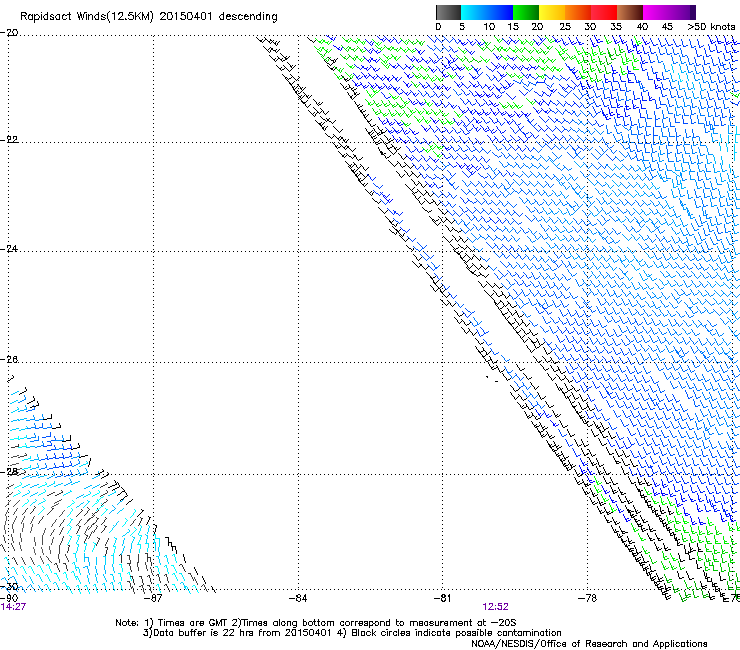This screenshot has width=740, height=650.
Task: Click the title text Rapidscat Winds(12.5KM)
Action: click(87, 17)
